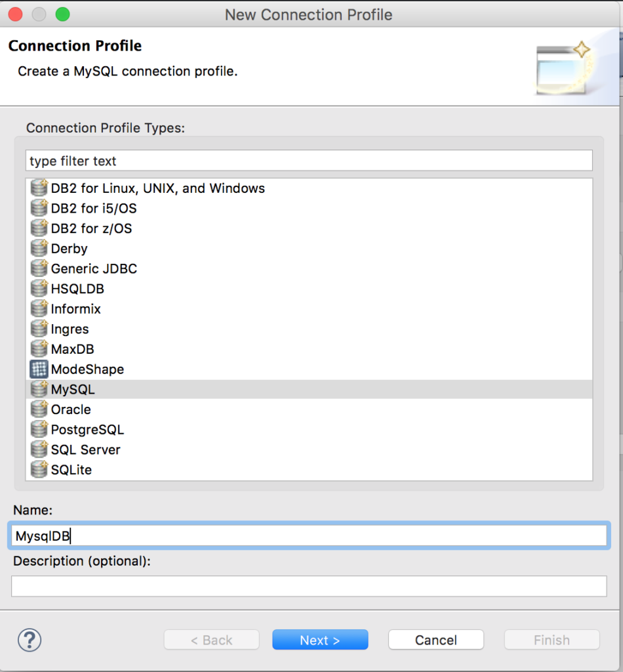623x672 pixels.
Task: Select the Oracle database type icon
Action: pyautogui.click(x=38, y=409)
